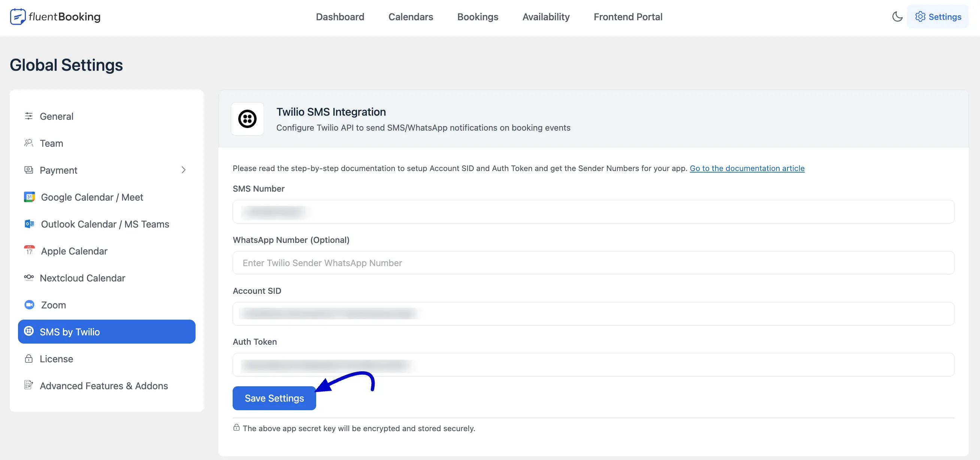980x460 pixels.
Task: Click the Apple Calendar icon
Action: [x=29, y=250]
